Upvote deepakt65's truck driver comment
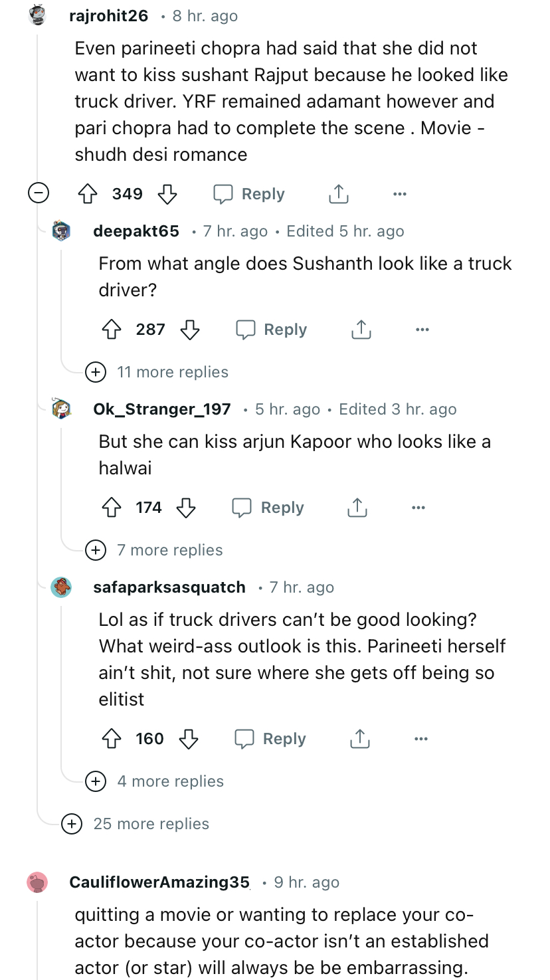 111,330
